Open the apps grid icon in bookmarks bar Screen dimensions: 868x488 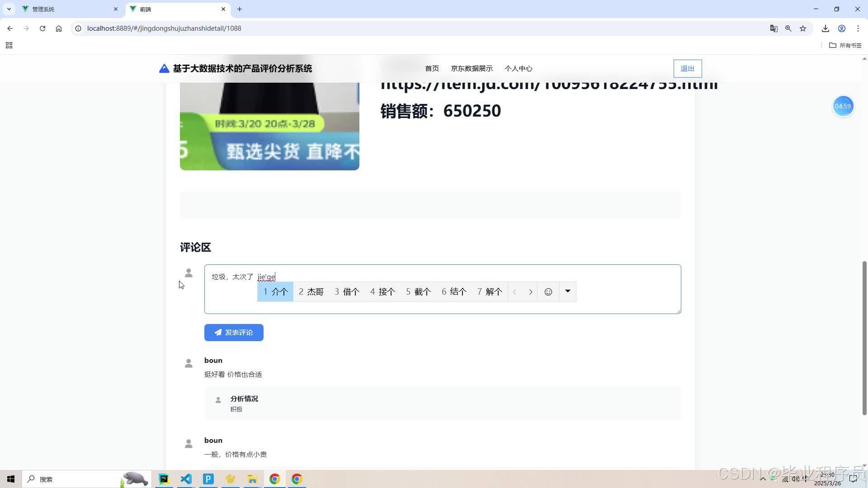click(x=9, y=45)
